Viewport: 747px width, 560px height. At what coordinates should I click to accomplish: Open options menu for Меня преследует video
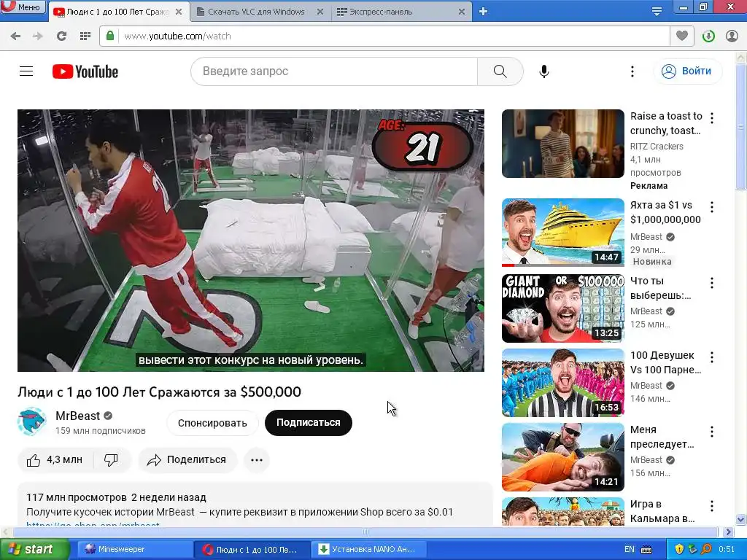[712, 432]
